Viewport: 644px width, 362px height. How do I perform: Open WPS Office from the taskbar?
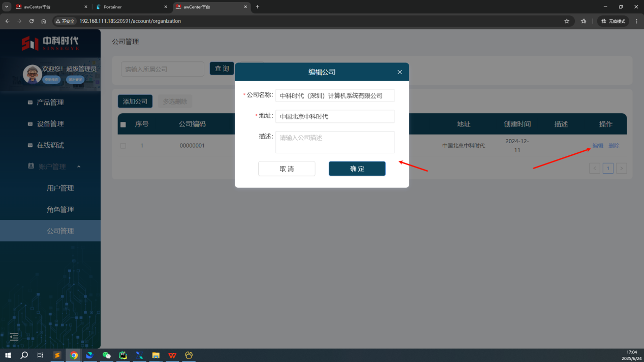(173, 355)
